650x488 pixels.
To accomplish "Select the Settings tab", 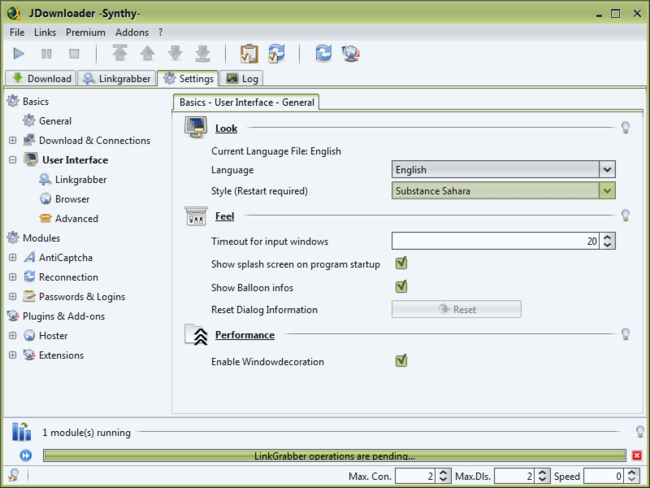I will point(188,78).
